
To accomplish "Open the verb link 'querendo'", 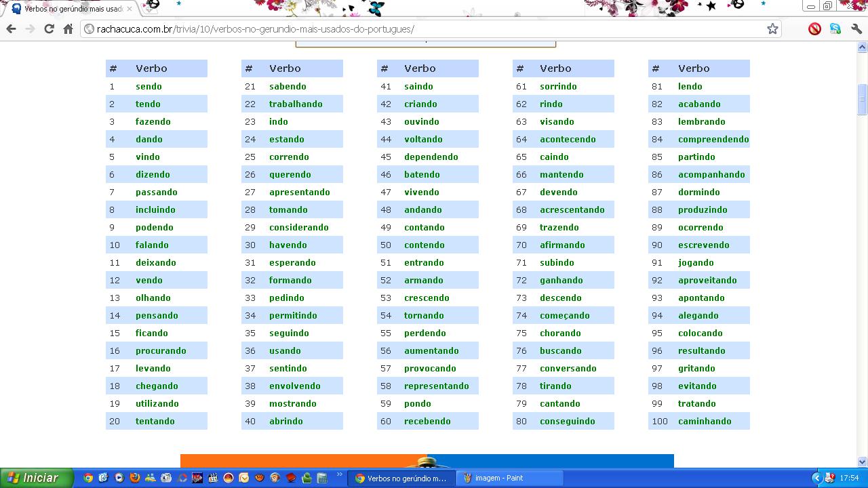I will (290, 174).
